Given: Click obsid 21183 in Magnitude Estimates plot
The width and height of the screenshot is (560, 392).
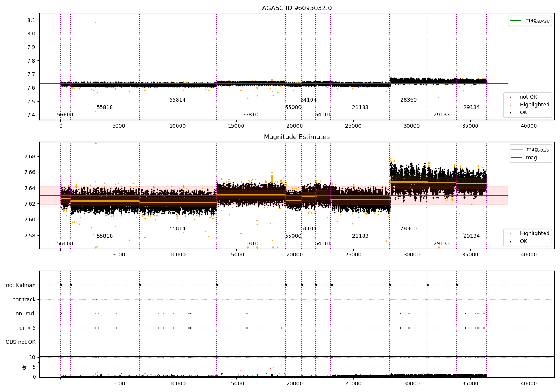Looking at the screenshot, I should pyautogui.click(x=360, y=236).
